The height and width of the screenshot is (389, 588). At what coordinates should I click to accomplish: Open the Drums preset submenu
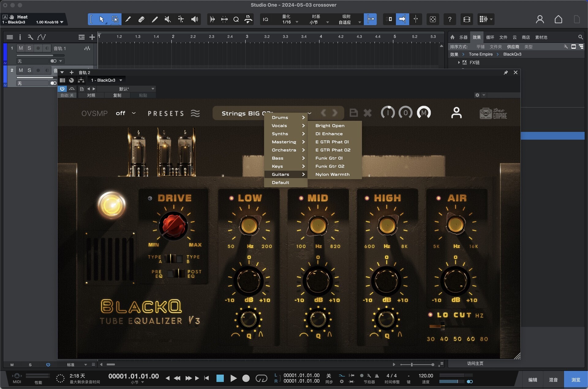(286, 118)
